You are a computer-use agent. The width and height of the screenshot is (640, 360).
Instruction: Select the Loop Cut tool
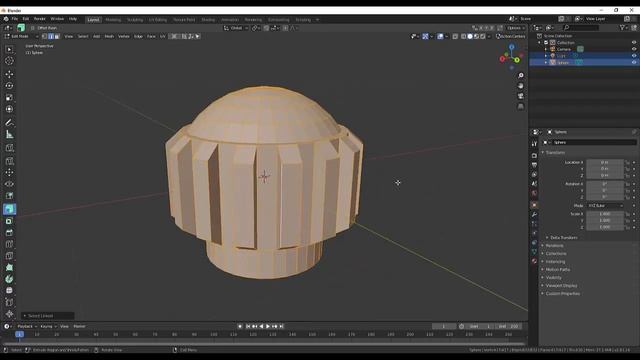[9, 244]
